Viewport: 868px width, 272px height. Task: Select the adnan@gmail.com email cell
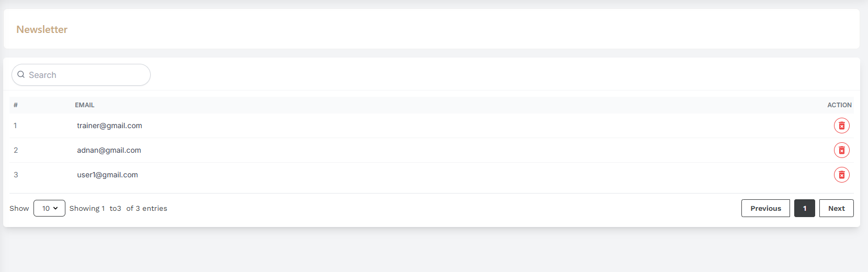109,150
